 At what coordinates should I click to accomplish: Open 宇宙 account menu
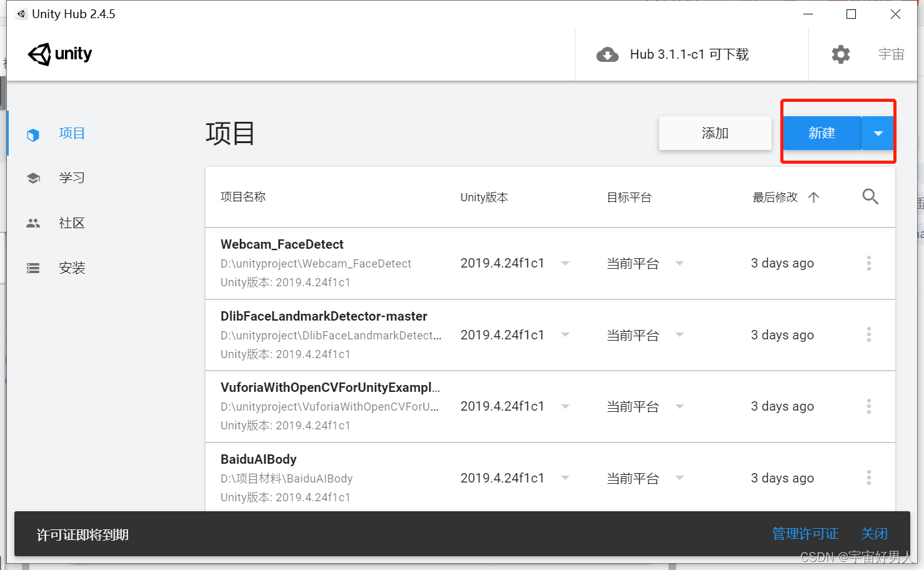click(x=891, y=54)
